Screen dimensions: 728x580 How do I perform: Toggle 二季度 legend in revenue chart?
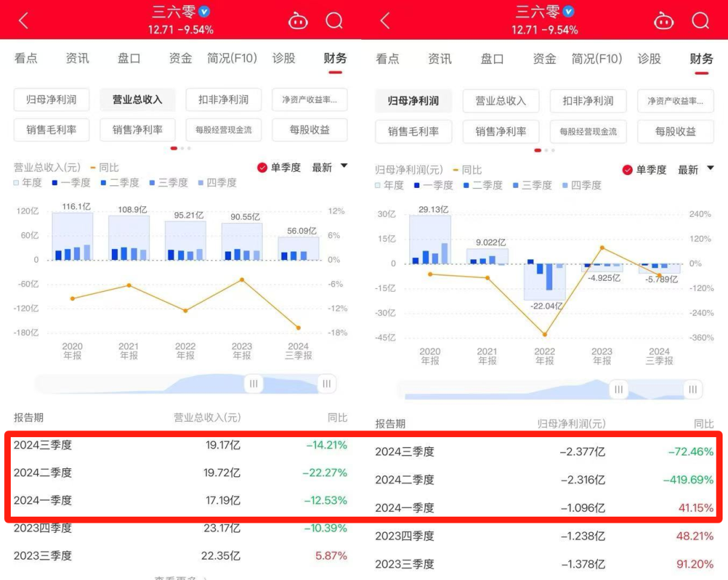[x=120, y=183]
